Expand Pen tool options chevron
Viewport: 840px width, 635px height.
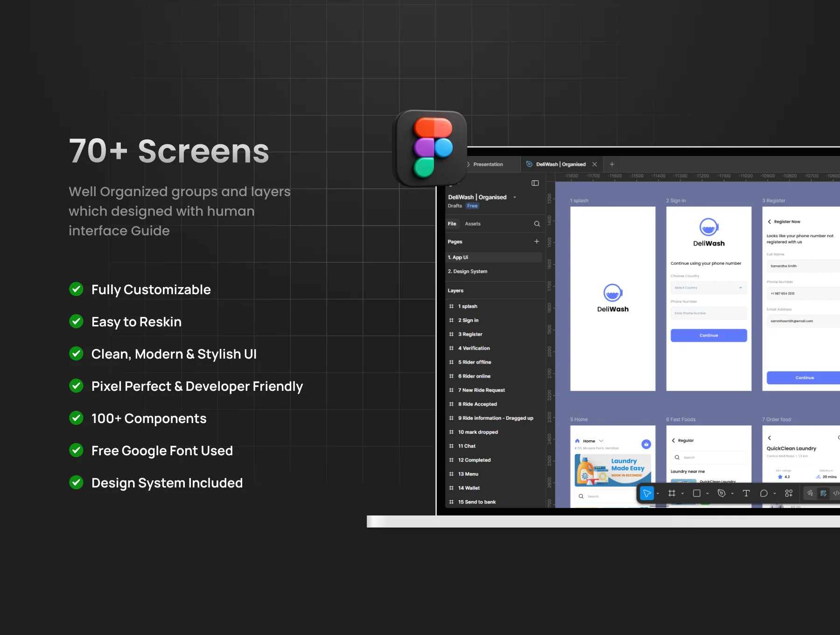tap(732, 494)
